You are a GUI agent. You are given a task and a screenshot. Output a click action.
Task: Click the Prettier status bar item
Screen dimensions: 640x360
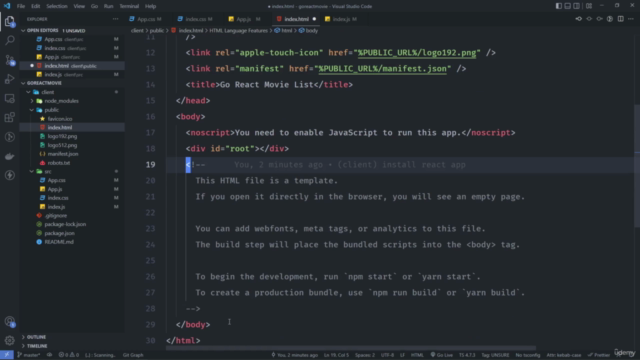[599, 355]
